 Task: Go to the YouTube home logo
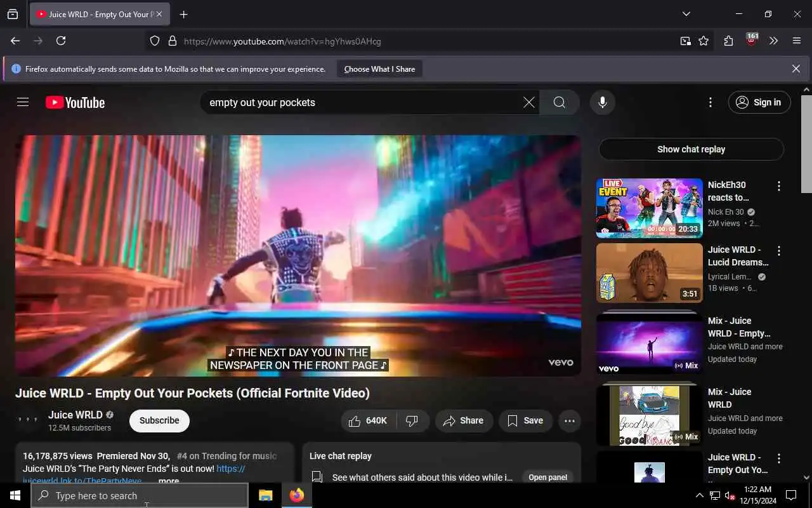coord(75,102)
